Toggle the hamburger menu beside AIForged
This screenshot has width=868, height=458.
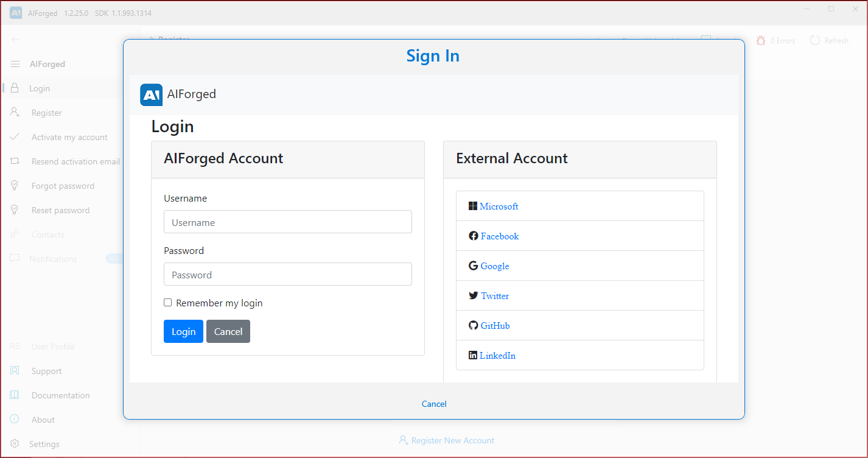point(15,64)
